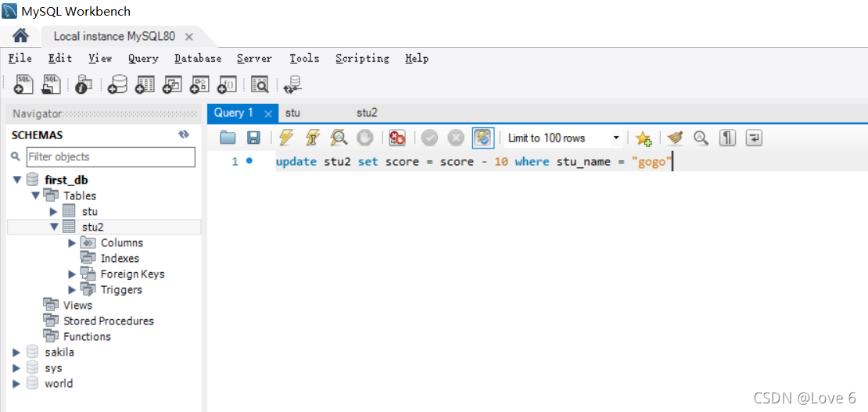Save snippet with the star icon
Image resolution: width=868 pixels, height=412 pixels.
pyautogui.click(x=644, y=138)
